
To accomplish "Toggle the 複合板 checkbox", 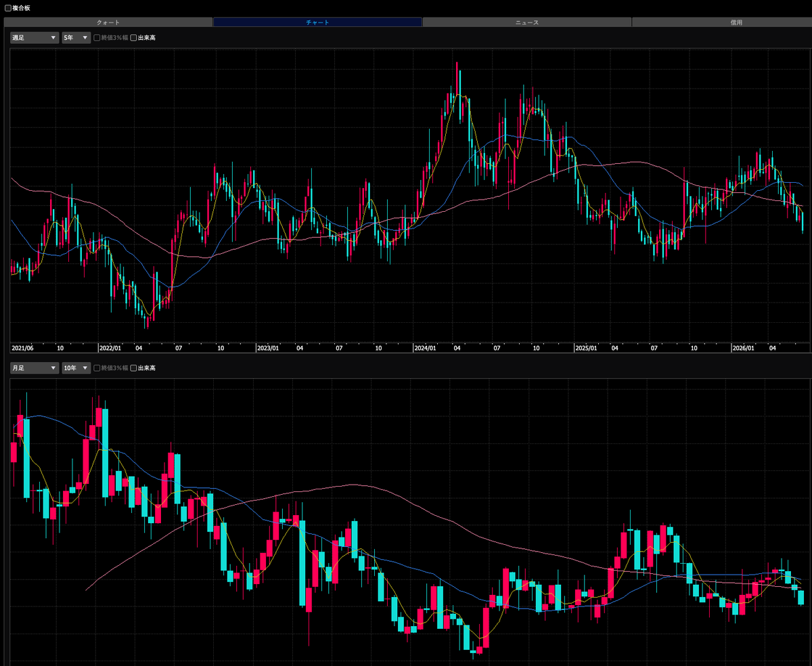I will [8, 8].
